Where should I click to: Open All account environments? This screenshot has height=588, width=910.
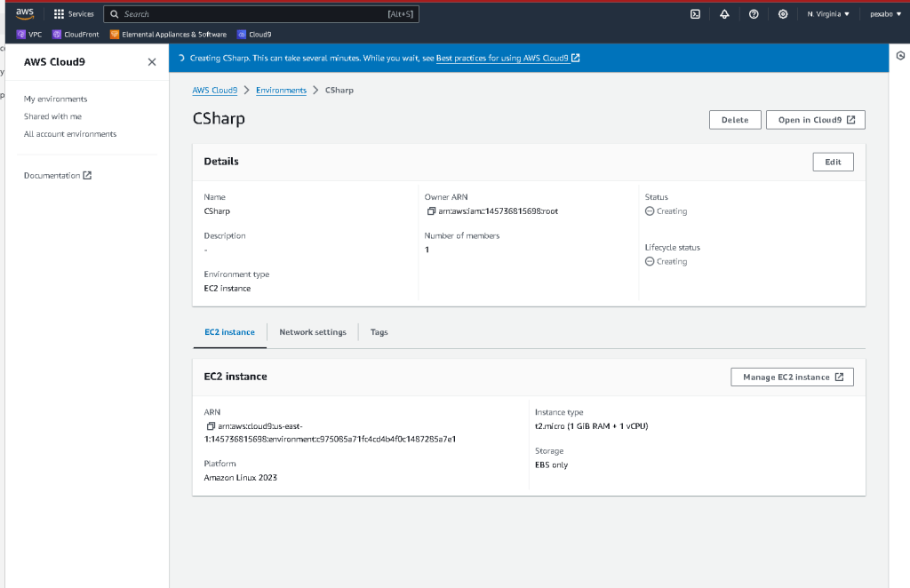(70, 134)
